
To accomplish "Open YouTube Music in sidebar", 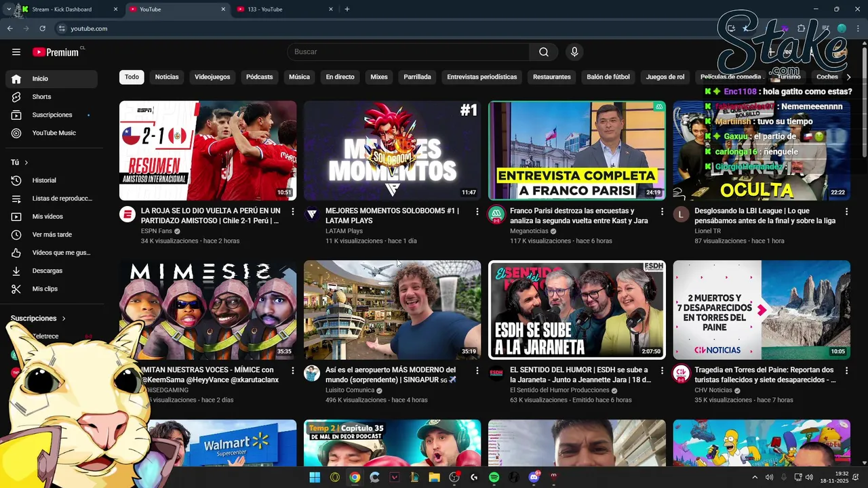I will coord(52,133).
